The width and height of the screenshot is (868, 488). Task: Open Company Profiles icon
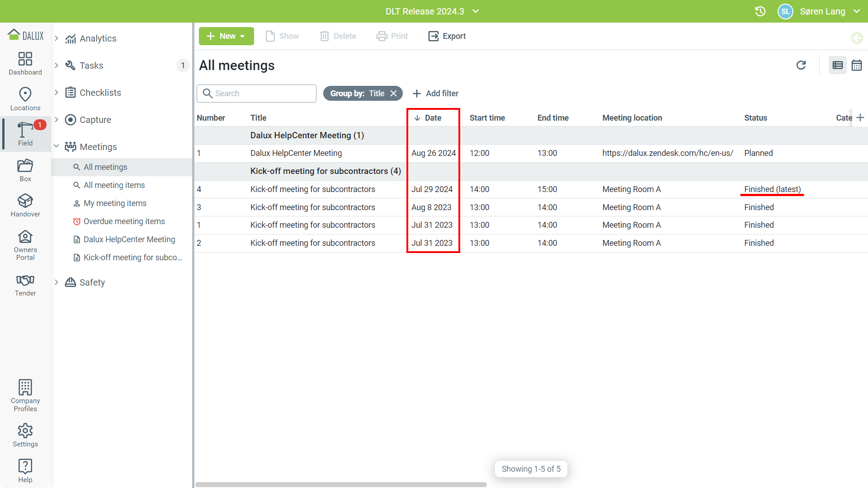tap(25, 395)
